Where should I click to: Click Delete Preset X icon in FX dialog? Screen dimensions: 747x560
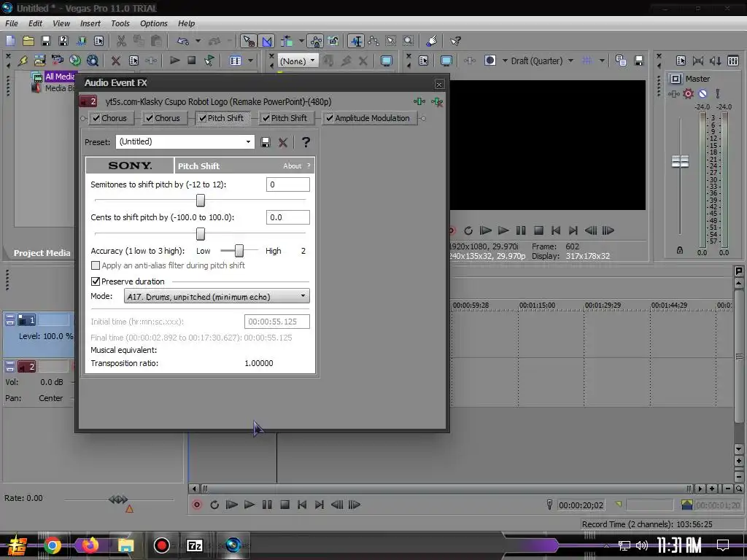pos(283,142)
